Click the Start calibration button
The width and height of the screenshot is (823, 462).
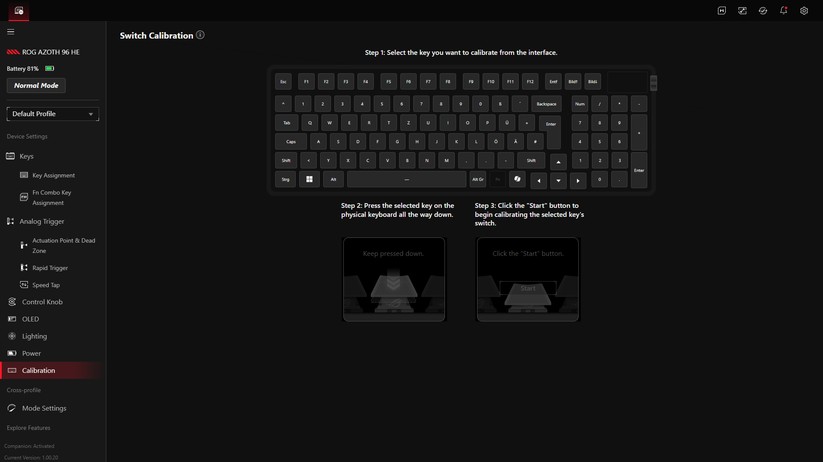pyautogui.click(x=527, y=288)
